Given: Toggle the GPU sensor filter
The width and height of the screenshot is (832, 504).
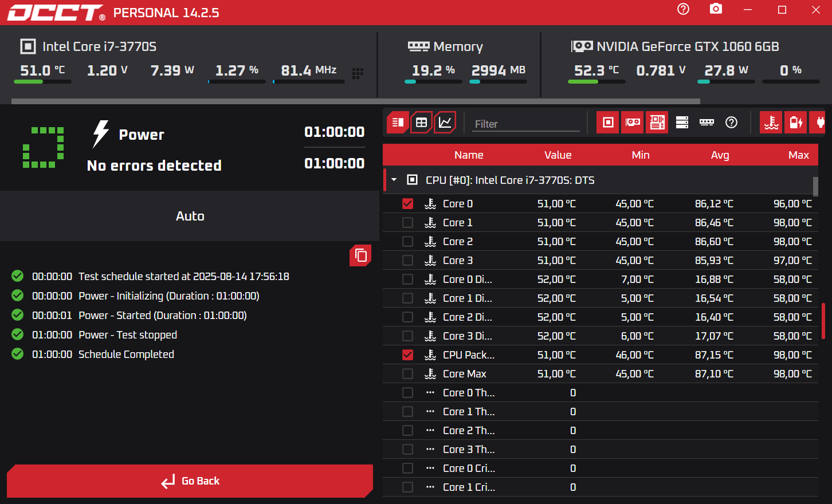Looking at the screenshot, I should click(x=633, y=123).
